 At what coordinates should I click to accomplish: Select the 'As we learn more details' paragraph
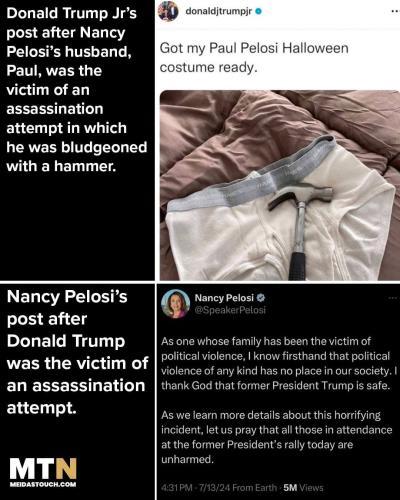[277, 437]
